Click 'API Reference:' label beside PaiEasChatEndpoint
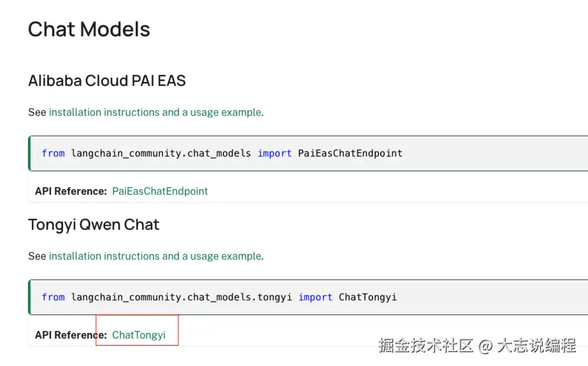588x366 pixels. coord(71,191)
